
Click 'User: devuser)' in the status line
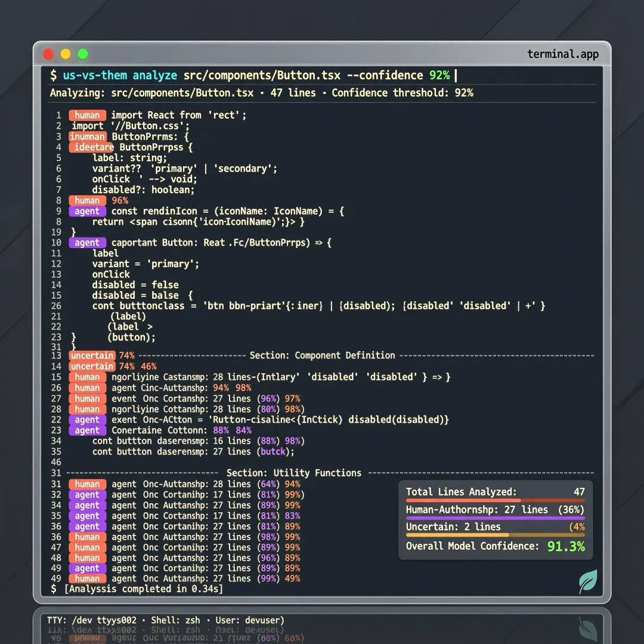pyautogui.click(x=250, y=621)
